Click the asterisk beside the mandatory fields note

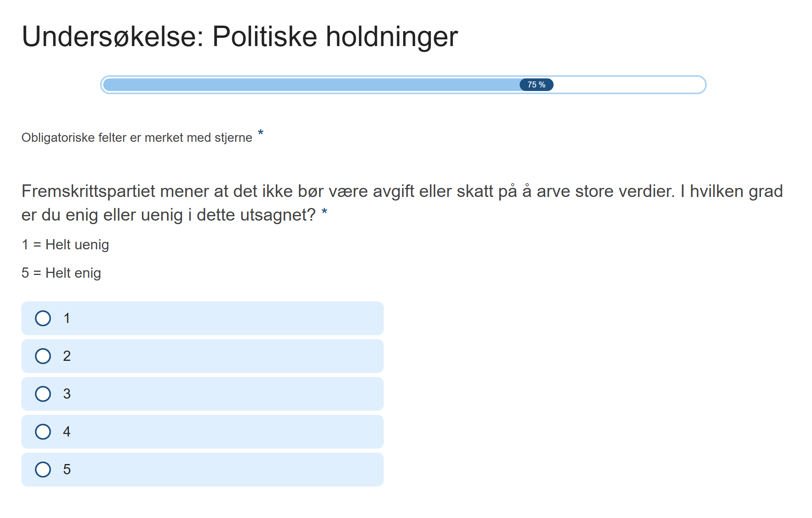coord(260,133)
